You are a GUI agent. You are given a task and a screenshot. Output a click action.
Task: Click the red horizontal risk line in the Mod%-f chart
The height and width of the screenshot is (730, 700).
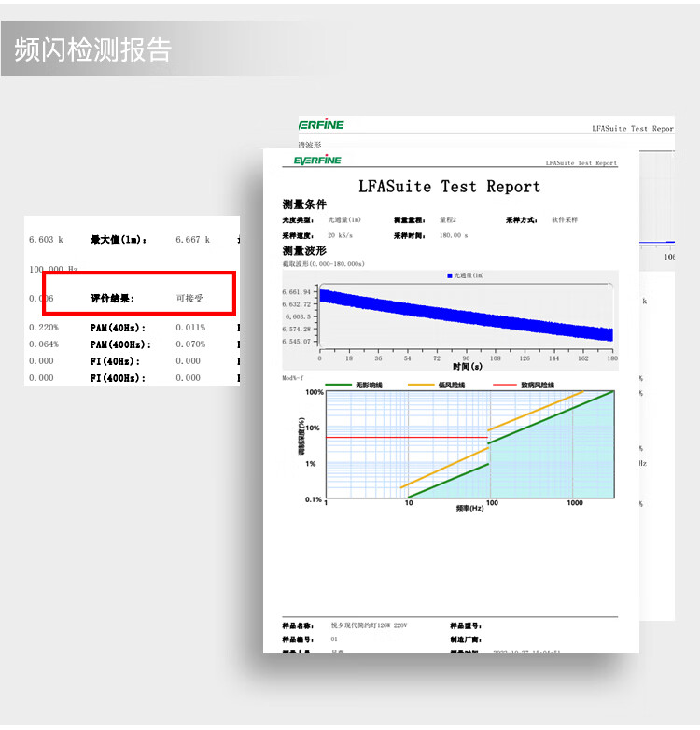click(x=406, y=438)
